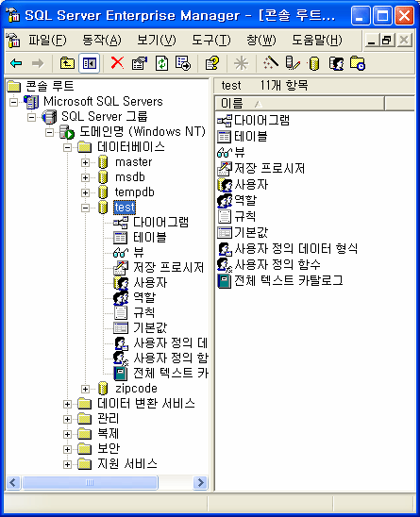Click the new database cylinder toolbar icon

(x=313, y=63)
